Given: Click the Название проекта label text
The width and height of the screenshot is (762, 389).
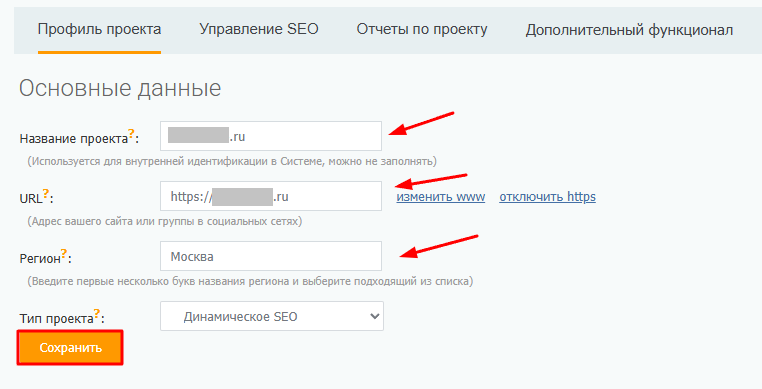Looking at the screenshot, I should [x=74, y=139].
